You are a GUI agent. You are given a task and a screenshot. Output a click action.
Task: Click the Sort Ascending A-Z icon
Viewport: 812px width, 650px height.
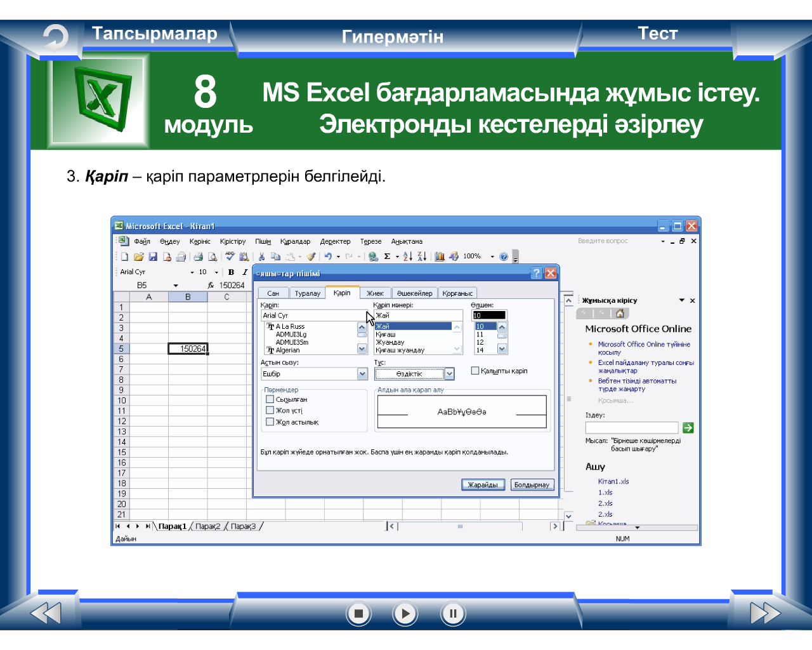(x=408, y=256)
